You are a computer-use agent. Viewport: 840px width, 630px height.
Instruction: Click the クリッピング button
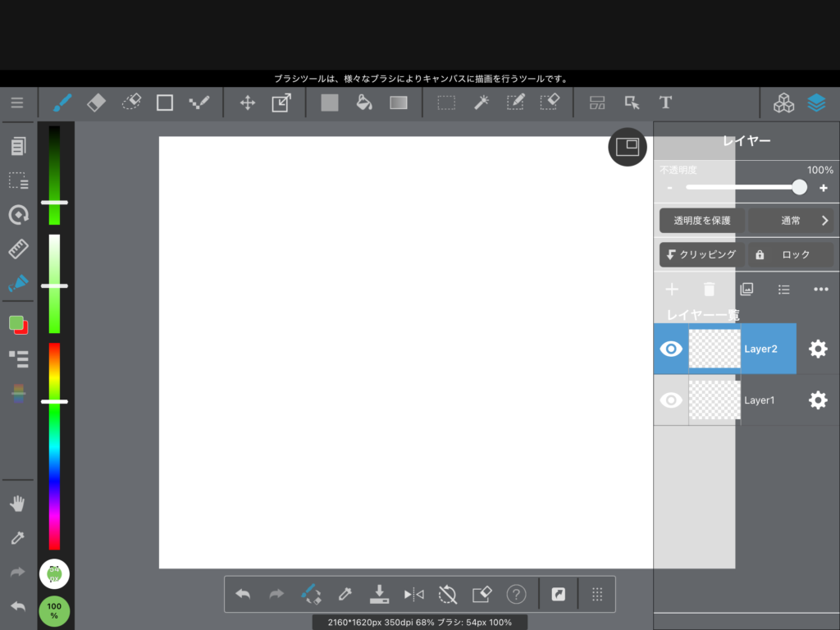[701, 254]
